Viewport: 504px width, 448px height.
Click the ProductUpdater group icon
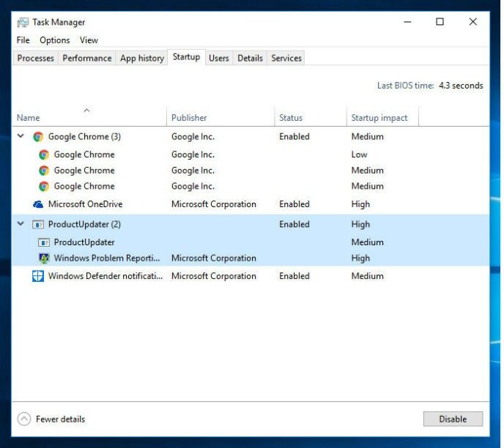(38, 225)
